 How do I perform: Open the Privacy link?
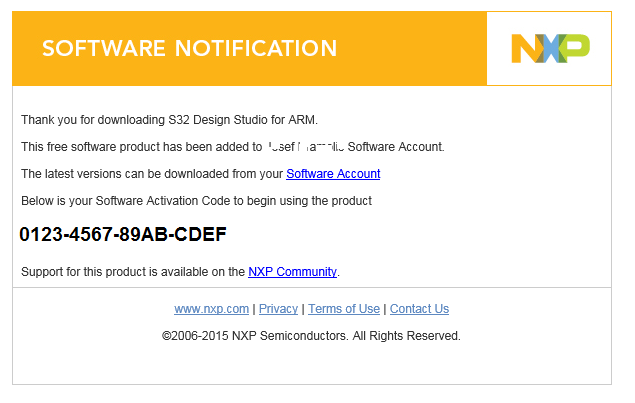(x=278, y=309)
